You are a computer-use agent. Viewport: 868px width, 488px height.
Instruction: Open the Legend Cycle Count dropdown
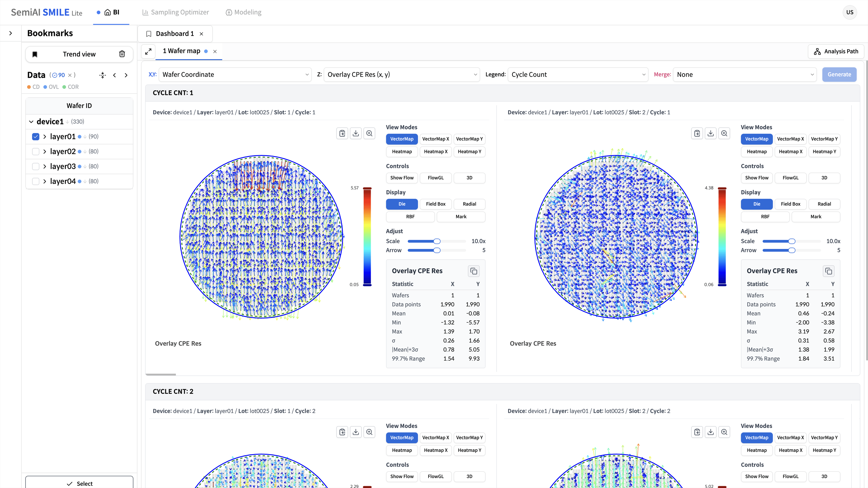click(578, 74)
